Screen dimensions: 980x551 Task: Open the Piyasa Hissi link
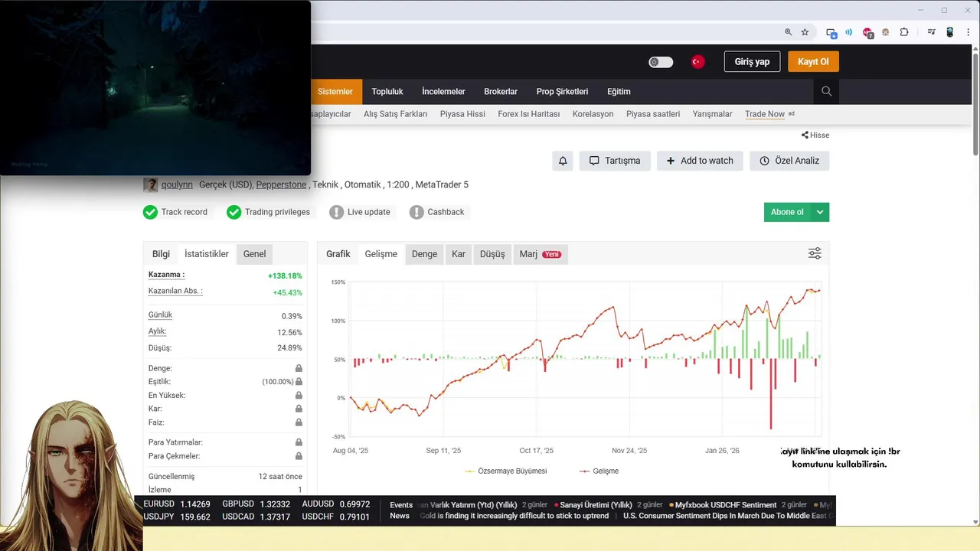click(462, 114)
